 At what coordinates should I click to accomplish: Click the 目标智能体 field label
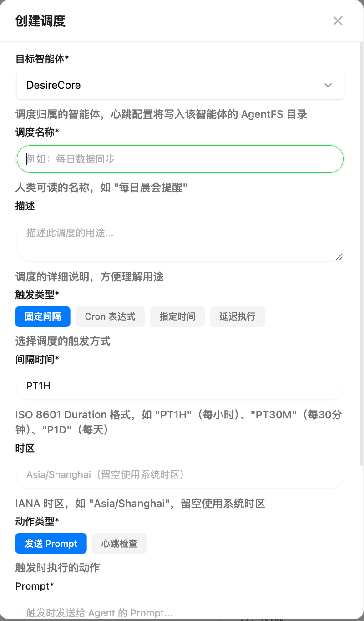pos(42,59)
